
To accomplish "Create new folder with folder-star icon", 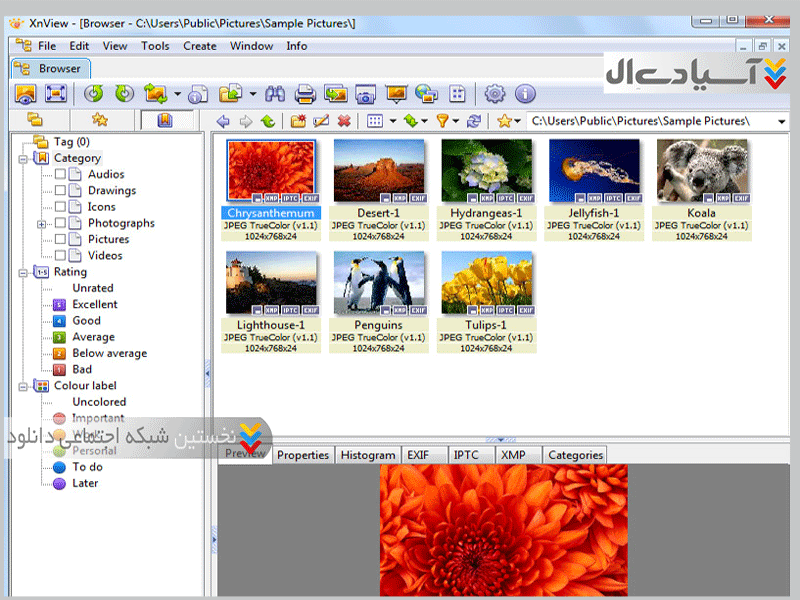I will (298, 121).
